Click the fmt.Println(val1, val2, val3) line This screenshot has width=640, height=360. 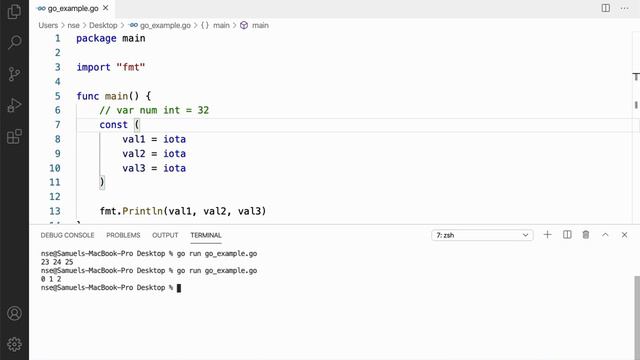[x=183, y=211]
